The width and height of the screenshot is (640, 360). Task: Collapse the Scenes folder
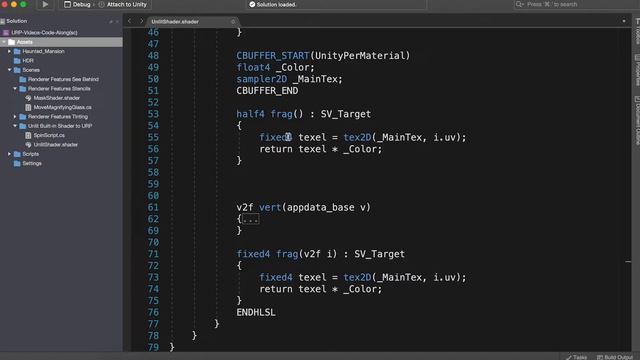(9, 70)
